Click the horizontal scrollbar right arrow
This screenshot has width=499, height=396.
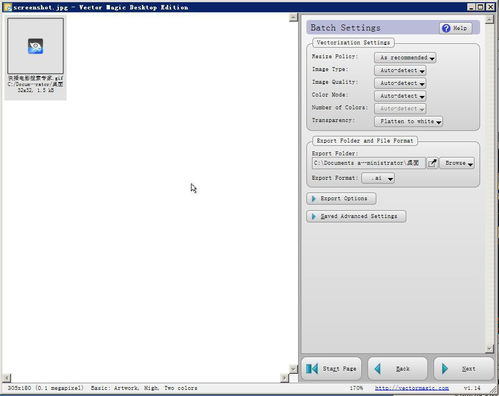tap(284, 378)
